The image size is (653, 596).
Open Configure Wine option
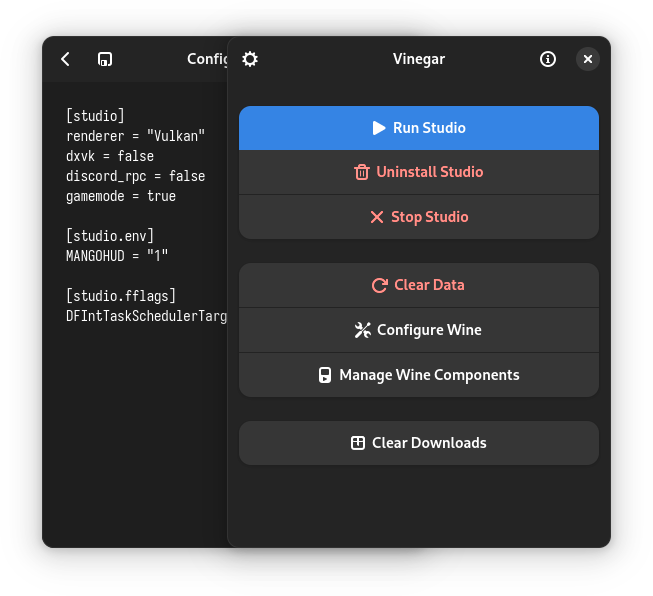coord(419,330)
